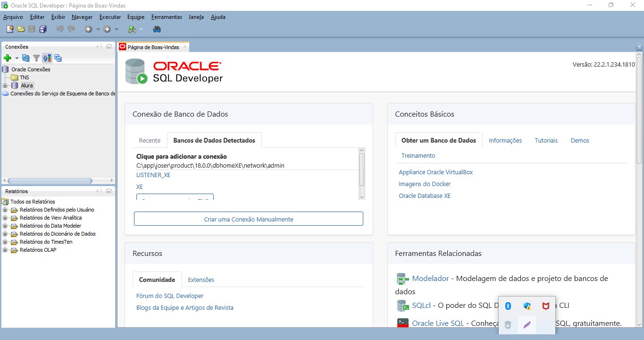Viewport: 644px width, 340px height.
Task: Expand Relatórios do Data Modeler
Action: (x=5, y=226)
